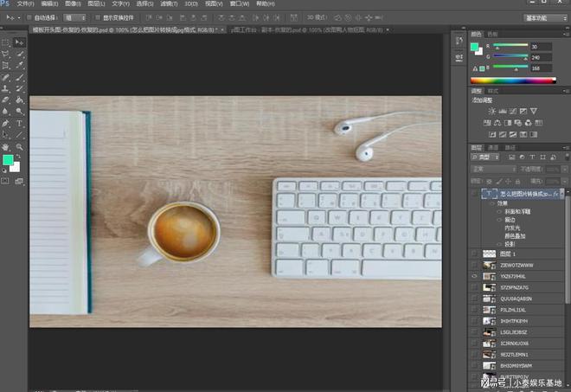Select the Eyedropper tool

[x=19, y=65]
